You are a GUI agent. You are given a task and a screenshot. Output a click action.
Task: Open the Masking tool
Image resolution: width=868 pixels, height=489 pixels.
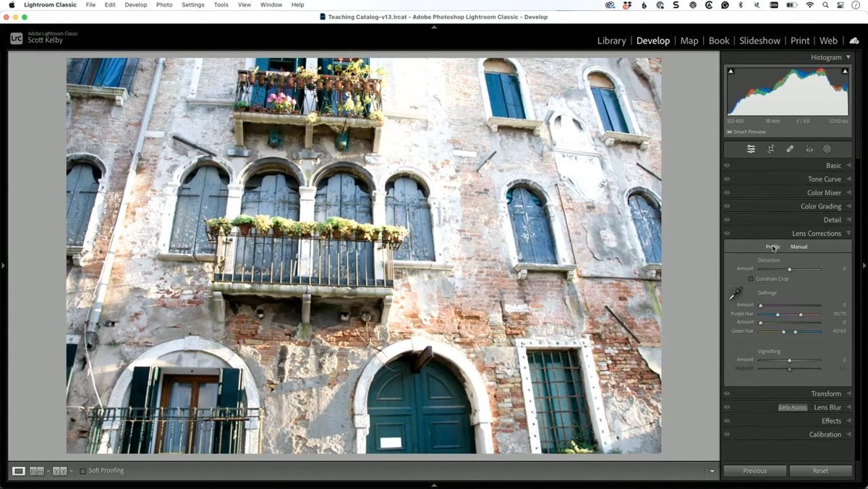[x=827, y=149]
